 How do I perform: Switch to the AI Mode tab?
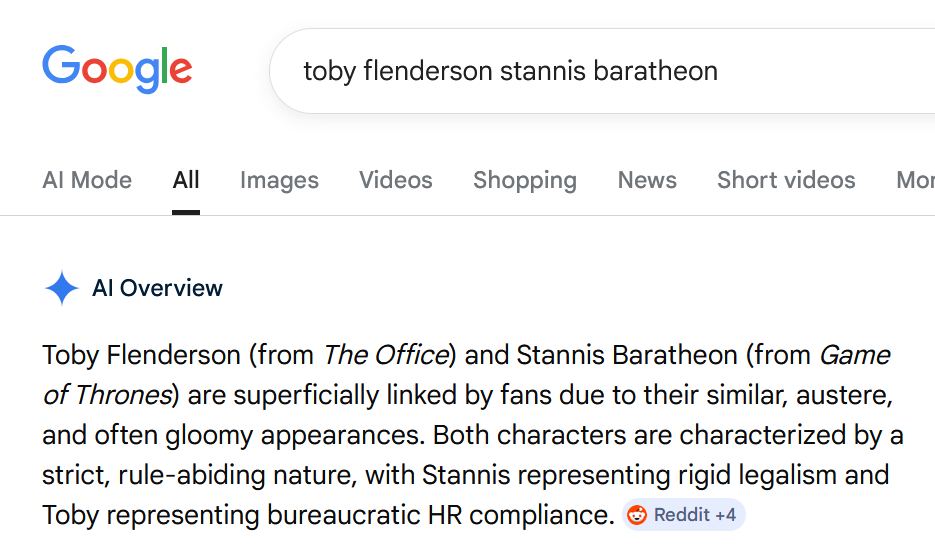pyautogui.click(x=87, y=180)
